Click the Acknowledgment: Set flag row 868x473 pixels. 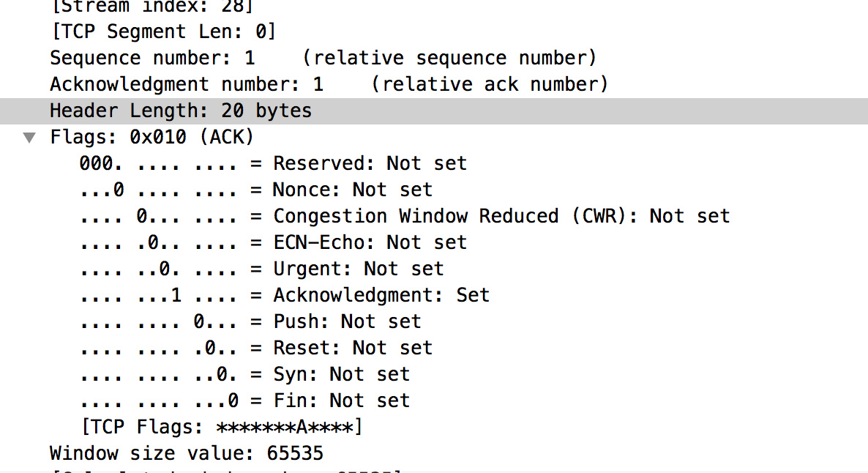coord(284,295)
